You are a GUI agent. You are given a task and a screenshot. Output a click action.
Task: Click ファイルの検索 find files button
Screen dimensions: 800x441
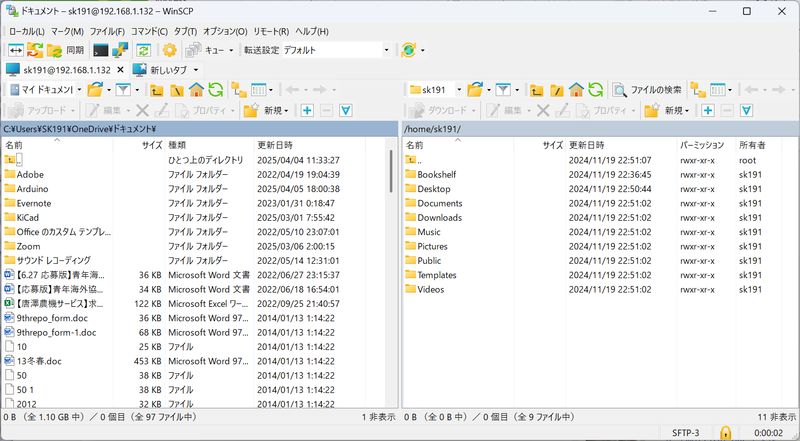[x=647, y=90]
